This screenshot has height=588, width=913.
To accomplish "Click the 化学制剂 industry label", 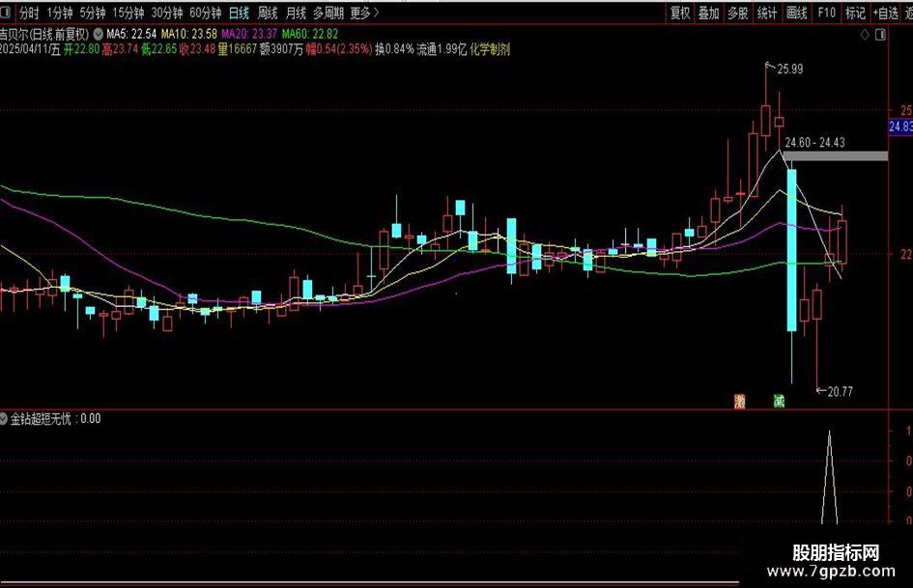I will tap(490, 49).
